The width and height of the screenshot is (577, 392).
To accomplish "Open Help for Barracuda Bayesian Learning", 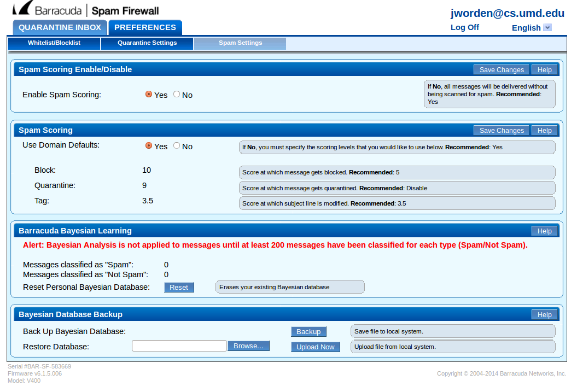I will coord(544,231).
